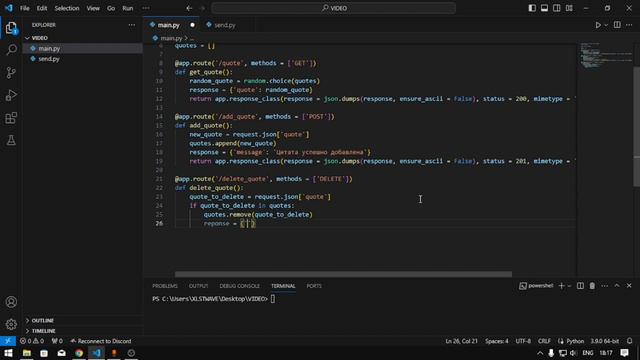Run Python file play button

click(598, 25)
